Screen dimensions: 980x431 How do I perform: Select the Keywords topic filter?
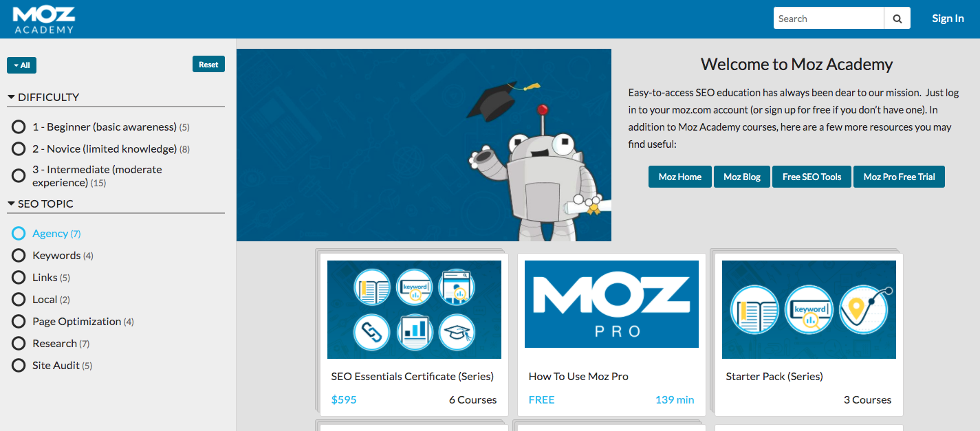pyautogui.click(x=19, y=255)
